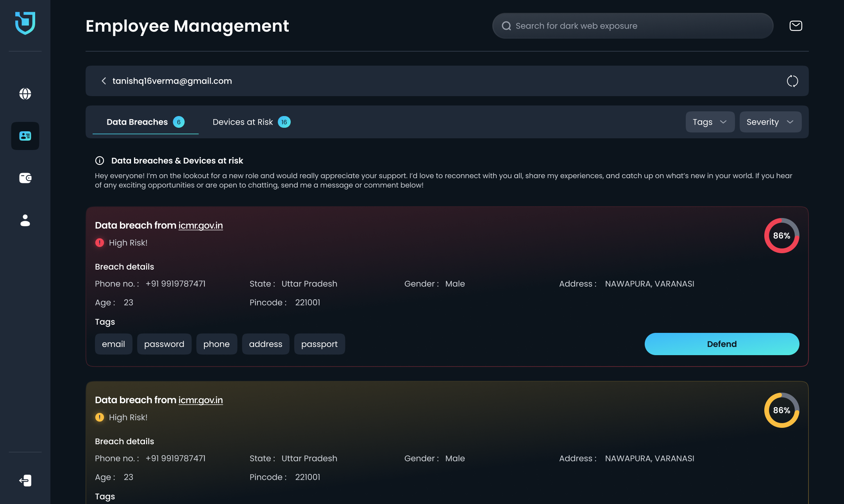Image resolution: width=844 pixels, height=504 pixels.
Task: Click the Devices at Risk count badge 16
Action: [284, 122]
